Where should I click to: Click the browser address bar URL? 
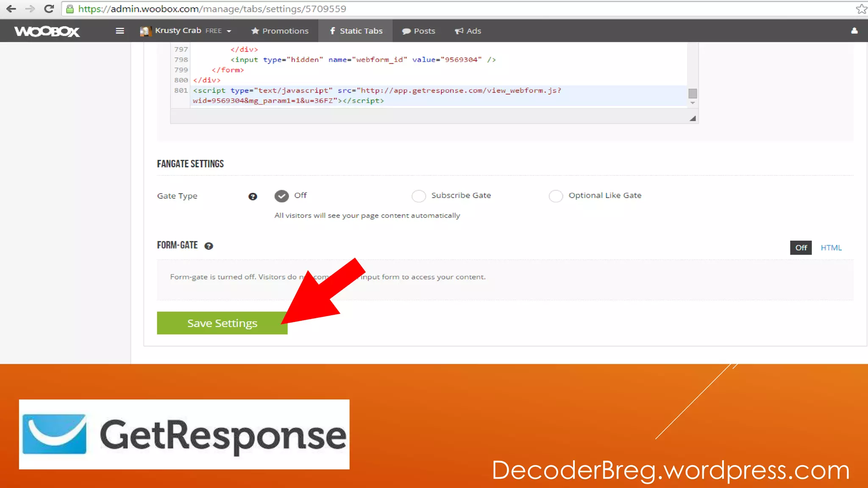[212, 9]
